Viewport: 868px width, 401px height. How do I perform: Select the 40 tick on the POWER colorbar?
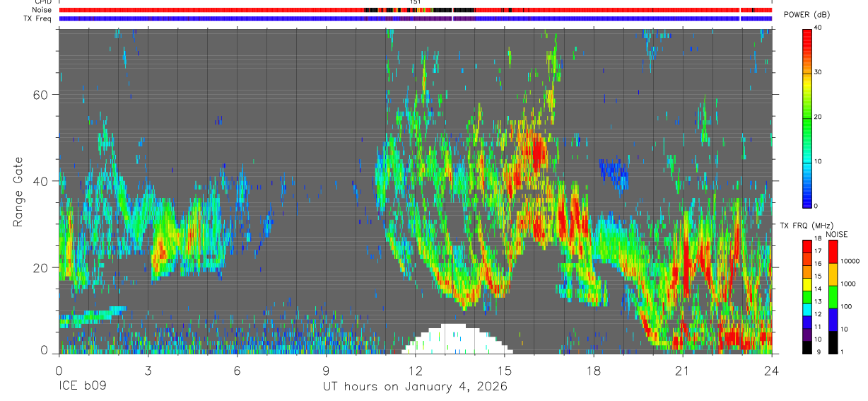point(819,28)
